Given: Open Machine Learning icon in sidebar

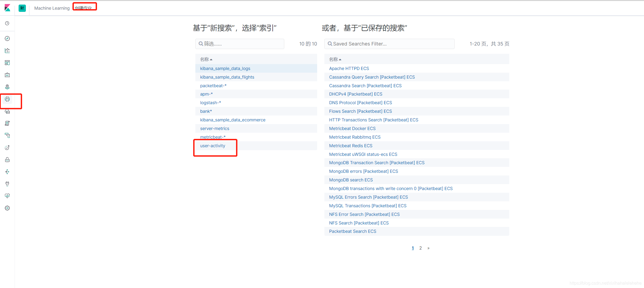Looking at the screenshot, I should (7, 99).
